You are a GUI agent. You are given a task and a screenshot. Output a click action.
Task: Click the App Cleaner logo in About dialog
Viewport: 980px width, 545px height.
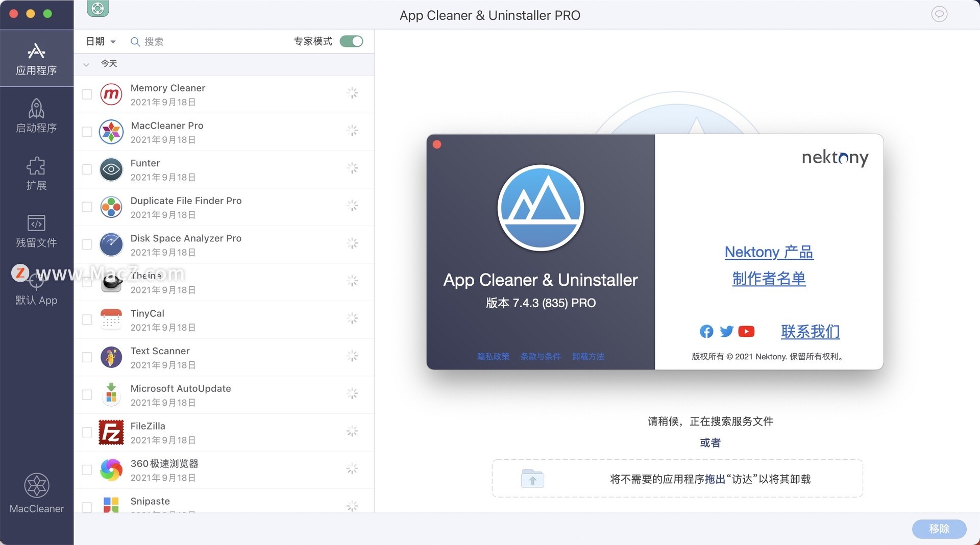point(541,208)
